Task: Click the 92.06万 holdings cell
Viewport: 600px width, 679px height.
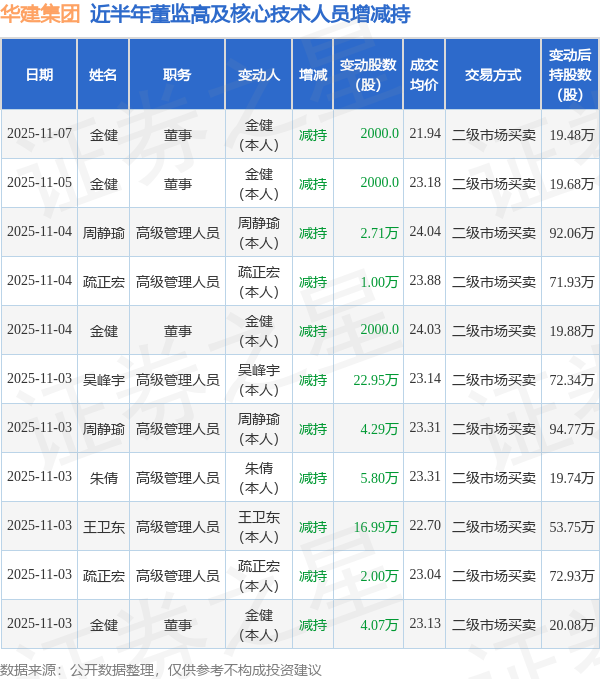Action: coord(571,233)
